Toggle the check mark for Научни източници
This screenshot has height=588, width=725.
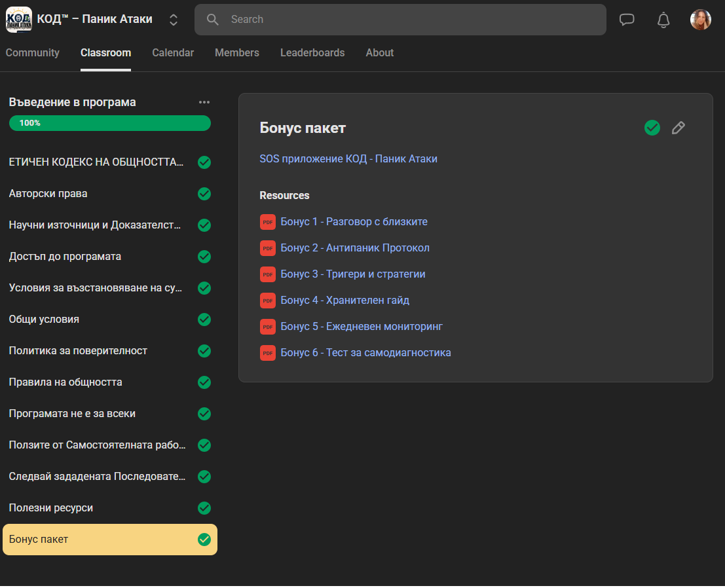(x=204, y=225)
